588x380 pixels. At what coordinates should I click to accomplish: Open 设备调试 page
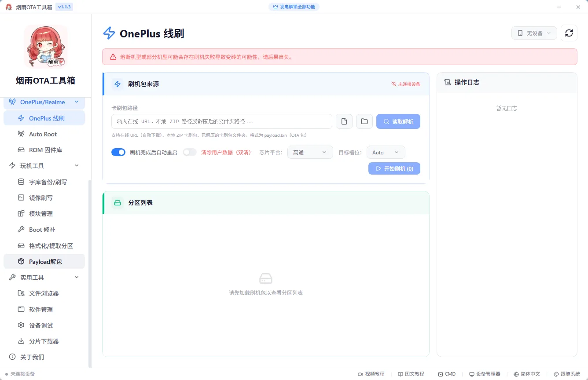pyautogui.click(x=44, y=325)
